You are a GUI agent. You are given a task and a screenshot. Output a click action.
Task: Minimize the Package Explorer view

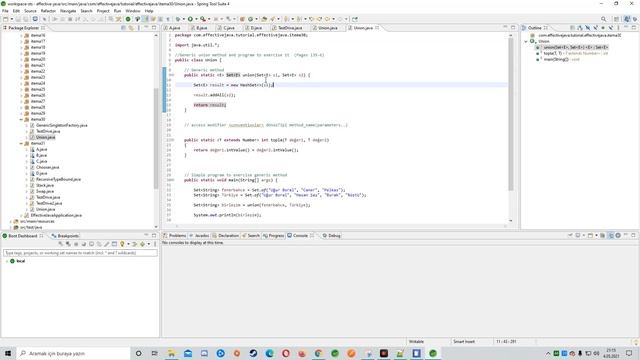tap(146, 28)
